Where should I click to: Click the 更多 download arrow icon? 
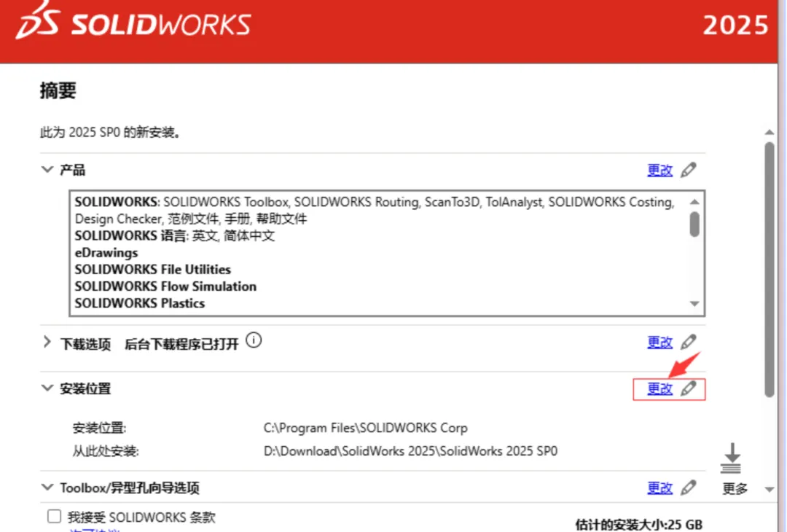(732, 458)
